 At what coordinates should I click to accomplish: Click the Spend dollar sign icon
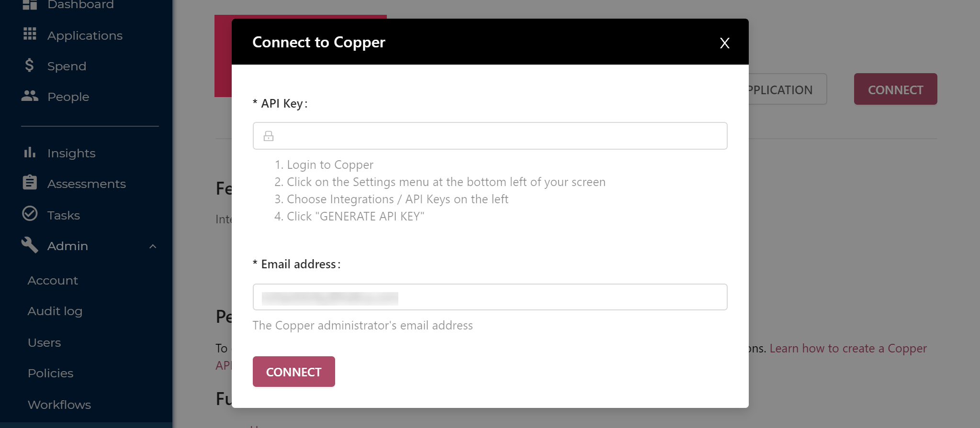[x=30, y=65]
